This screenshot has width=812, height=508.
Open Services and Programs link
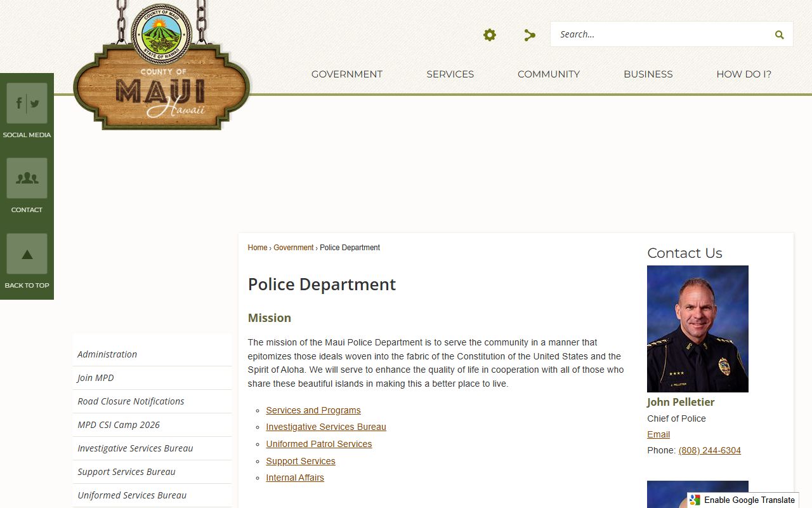coord(313,410)
